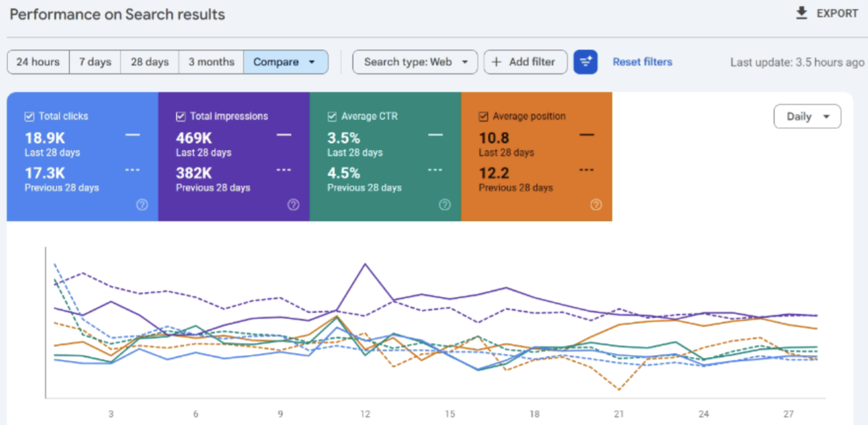Open help info for Average CTR card
Image resolution: width=868 pixels, height=425 pixels.
(x=446, y=205)
